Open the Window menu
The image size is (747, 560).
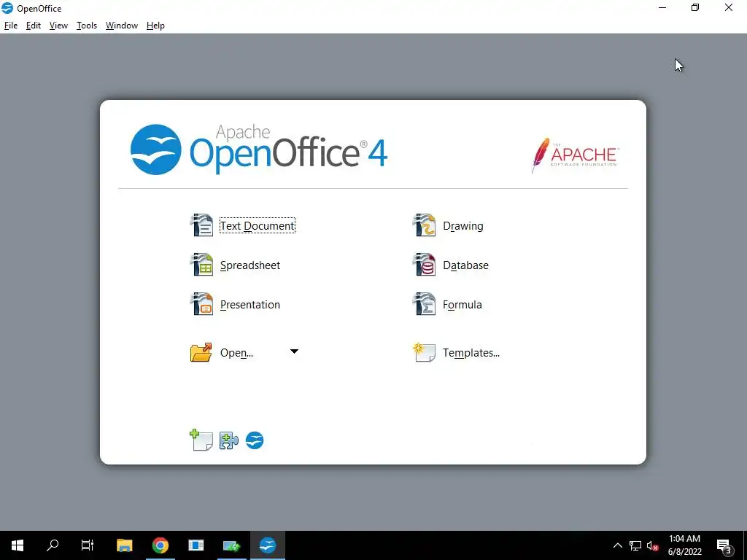coord(122,26)
